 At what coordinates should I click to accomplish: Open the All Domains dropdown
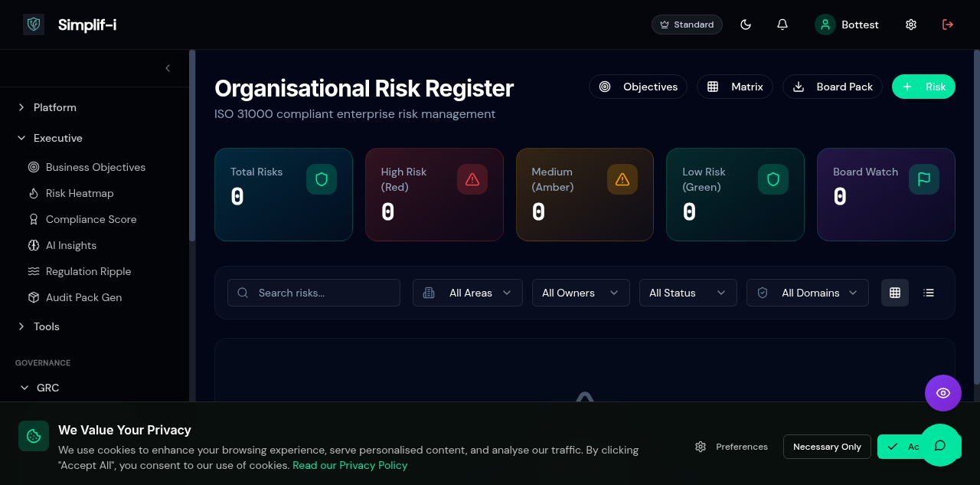point(808,293)
